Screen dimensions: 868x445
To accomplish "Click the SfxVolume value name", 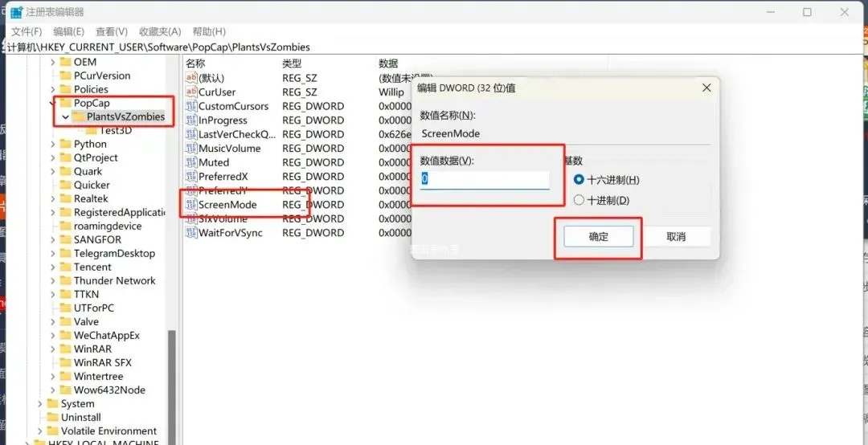I will (x=223, y=218).
